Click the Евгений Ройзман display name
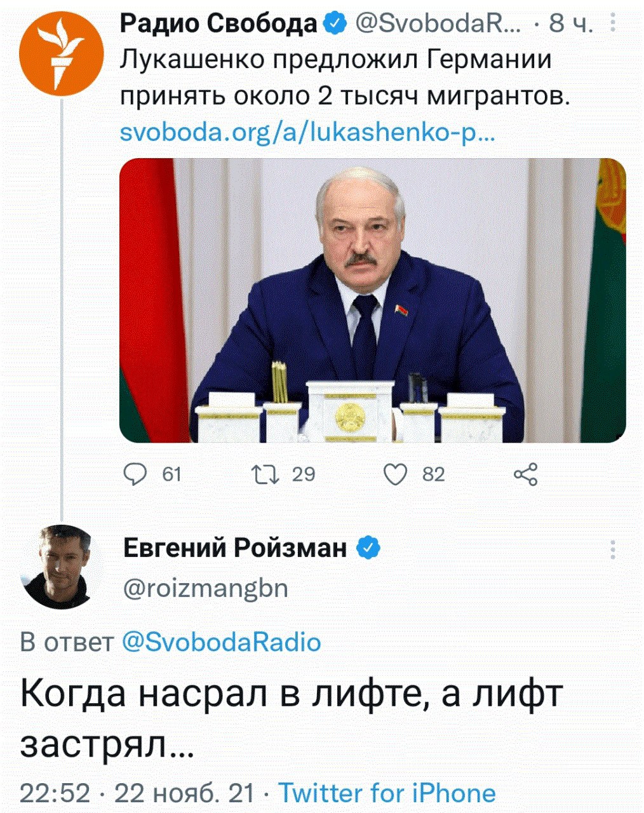Screen dimensions: 644x813 click(234, 547)
